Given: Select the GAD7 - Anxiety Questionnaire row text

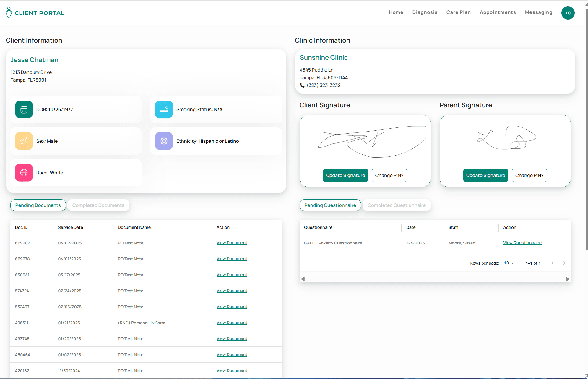Looking at the screenshot, I should pos(333,243).
